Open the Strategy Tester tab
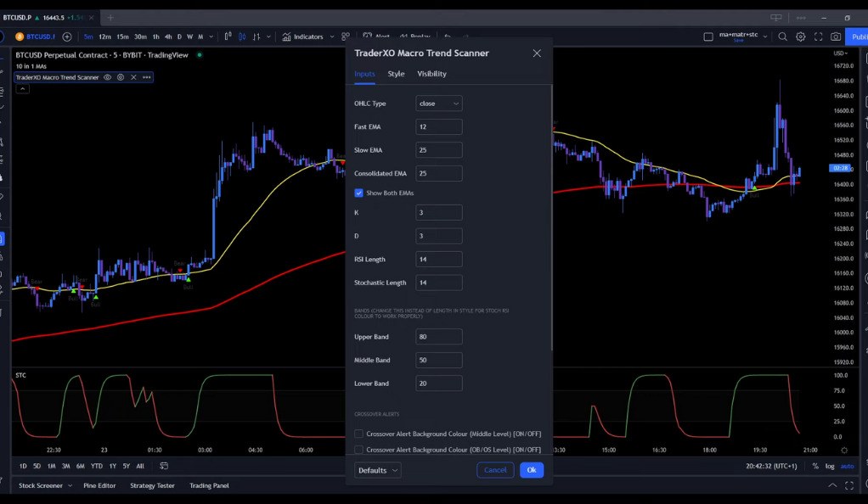The image size is (868, 504). click(x=152, y=485)
